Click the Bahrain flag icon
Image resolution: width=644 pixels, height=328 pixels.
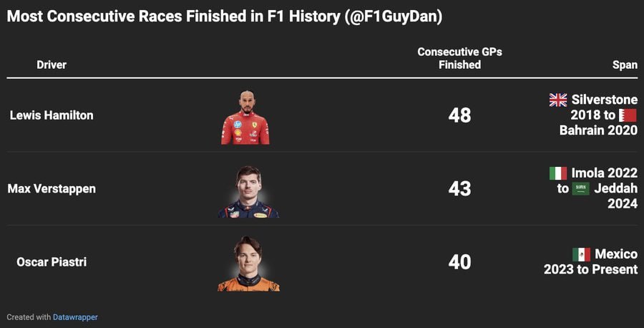pos(628,115)
